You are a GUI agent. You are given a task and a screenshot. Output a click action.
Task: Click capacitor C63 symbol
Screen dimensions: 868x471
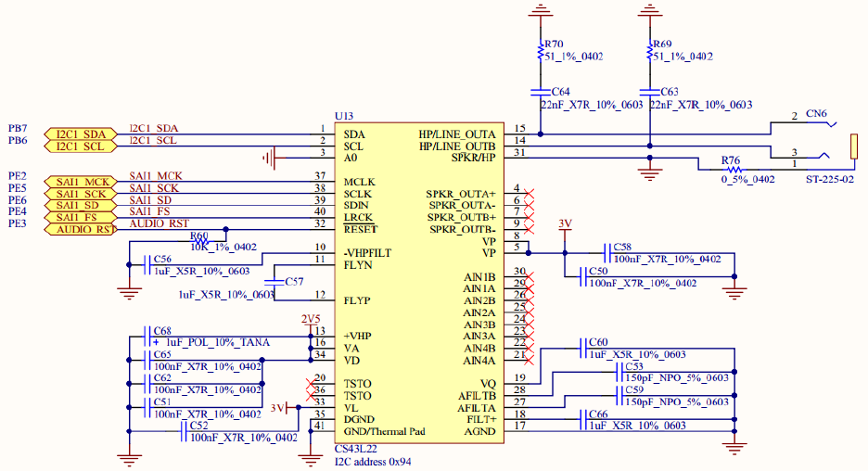pos(649,93)
